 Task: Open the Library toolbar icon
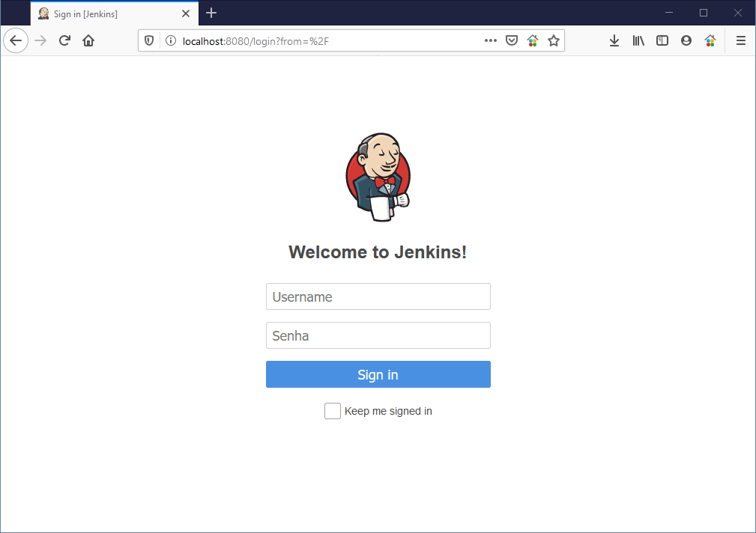tap(638, 40)
